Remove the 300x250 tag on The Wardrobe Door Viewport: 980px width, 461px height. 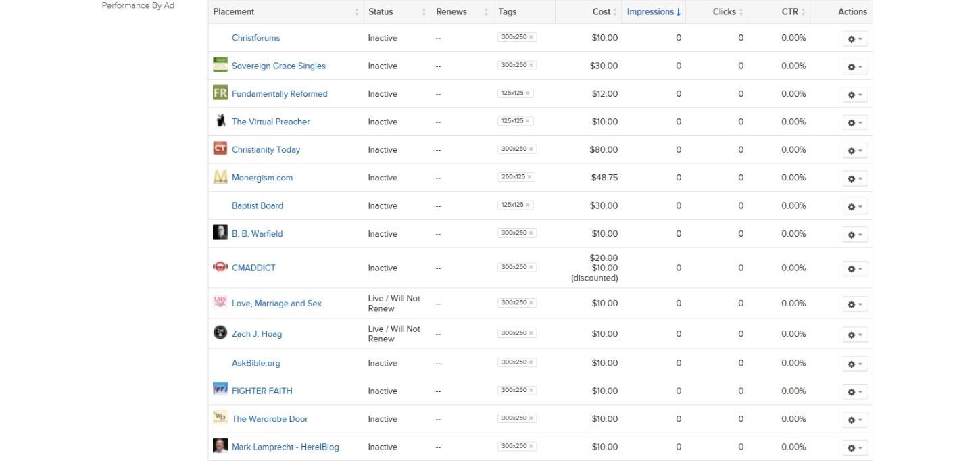(x=531, y=419)
